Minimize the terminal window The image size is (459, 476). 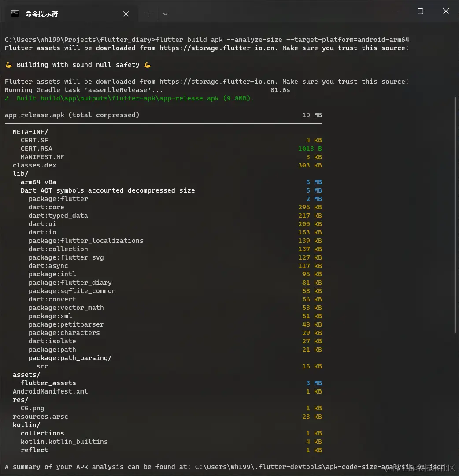(x=395, y=11)
